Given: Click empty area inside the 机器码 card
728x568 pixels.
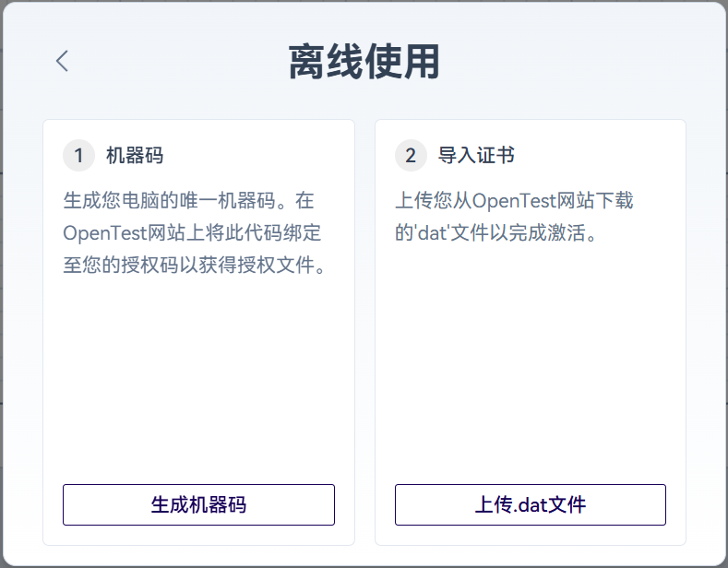Looking at the screenshot, I should pyautogui.click(x=198, y=378).
